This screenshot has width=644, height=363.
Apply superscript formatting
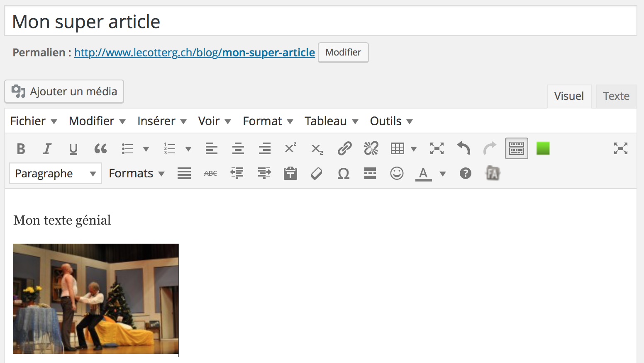[x=291, y=148]
